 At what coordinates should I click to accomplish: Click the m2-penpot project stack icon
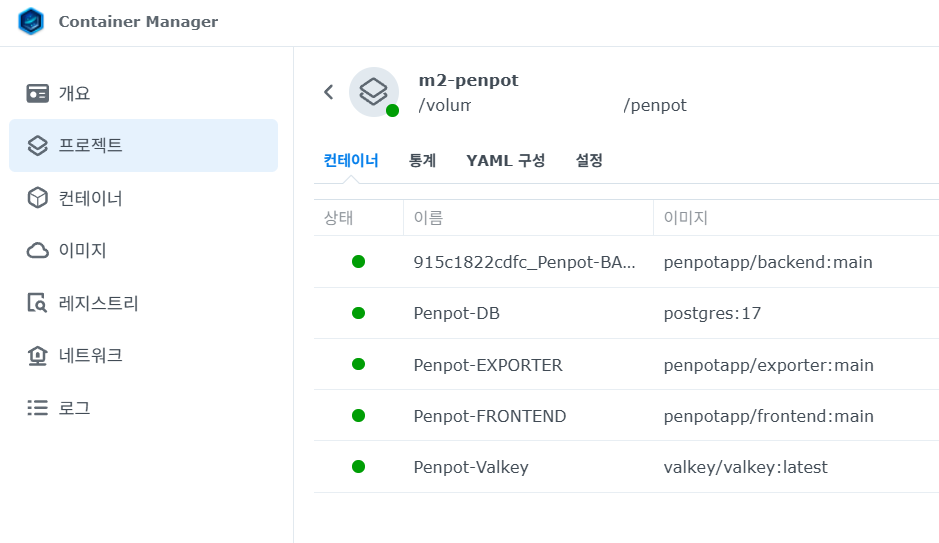coord(373,92)
